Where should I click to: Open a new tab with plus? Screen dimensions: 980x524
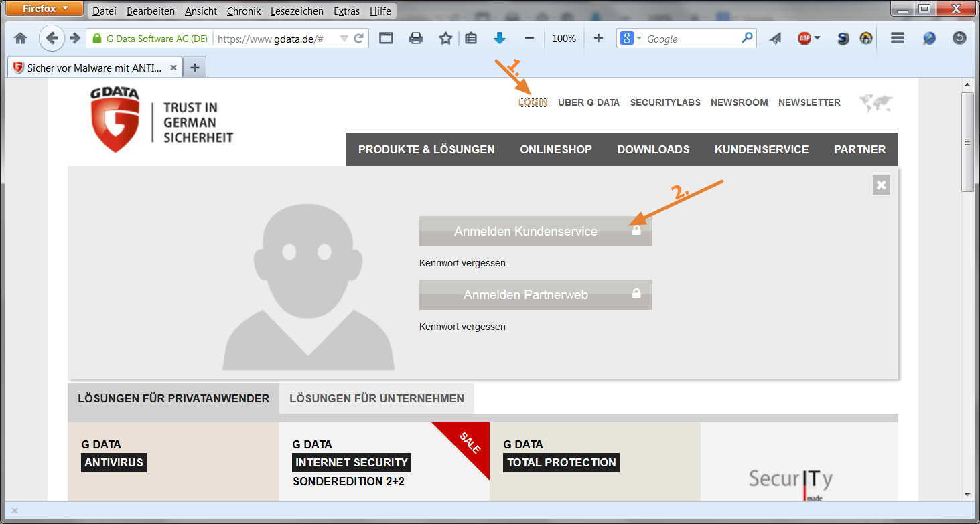click(x=195, y=68)
